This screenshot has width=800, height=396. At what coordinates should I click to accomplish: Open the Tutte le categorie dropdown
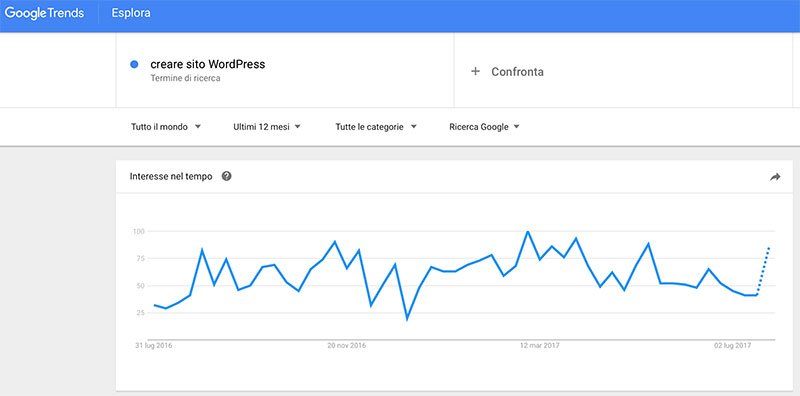click(376, 127)
